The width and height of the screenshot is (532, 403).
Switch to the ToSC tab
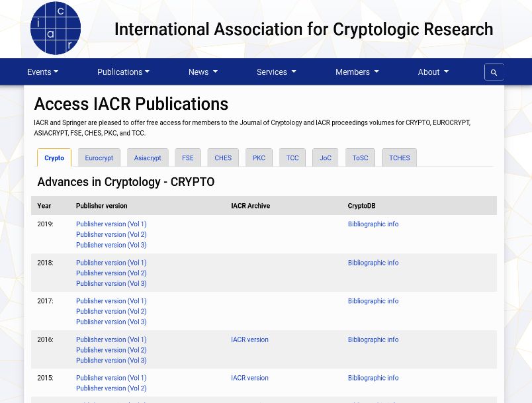[360, 157]
